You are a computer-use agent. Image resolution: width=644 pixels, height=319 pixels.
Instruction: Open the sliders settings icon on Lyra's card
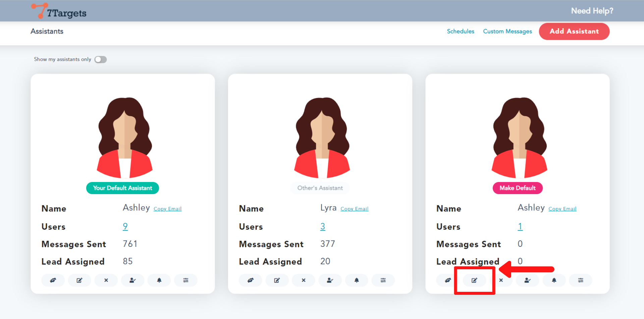pos(383,280)
